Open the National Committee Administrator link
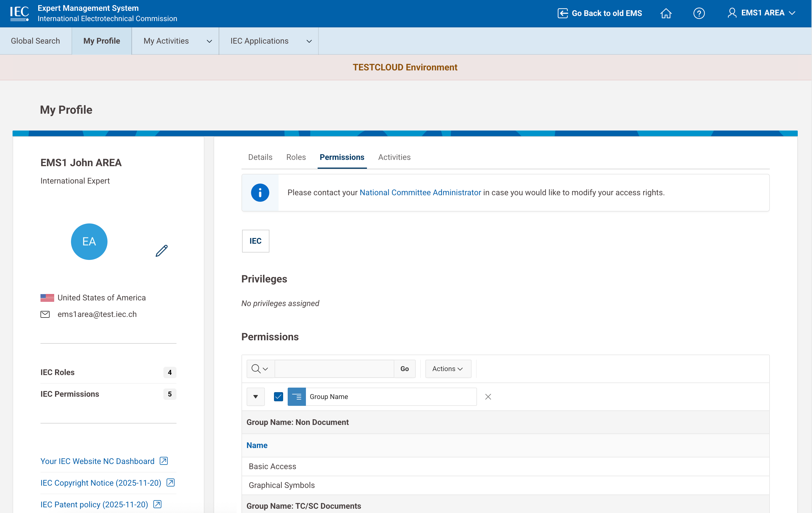This screenshot has width=812, height=513. [420, 192]
